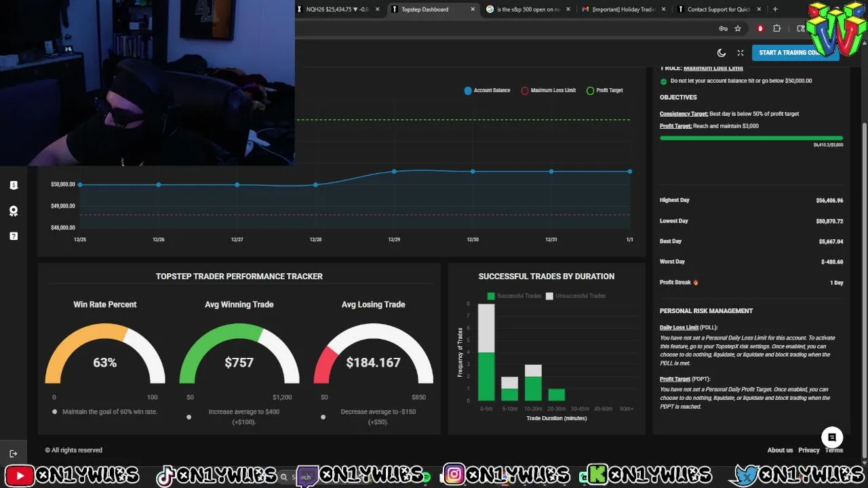Click the Profit Streak value 1 Day

(837, 283)
